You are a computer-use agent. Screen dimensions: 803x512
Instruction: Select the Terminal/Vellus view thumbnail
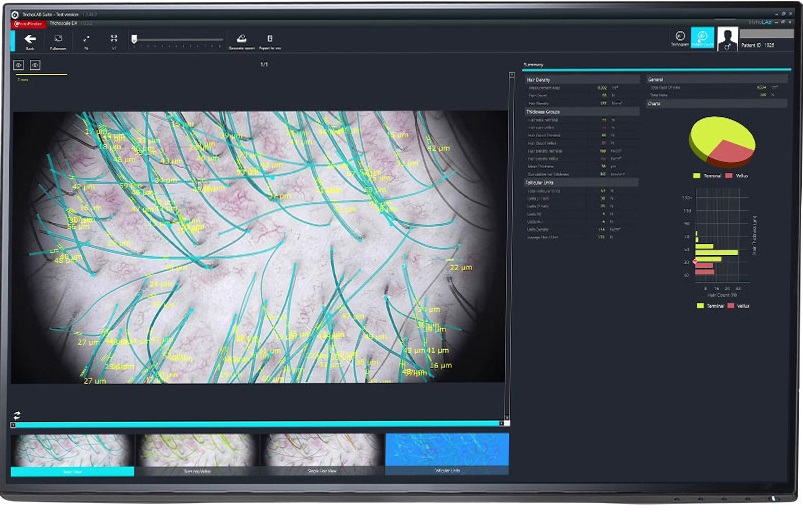pos(198,453)
